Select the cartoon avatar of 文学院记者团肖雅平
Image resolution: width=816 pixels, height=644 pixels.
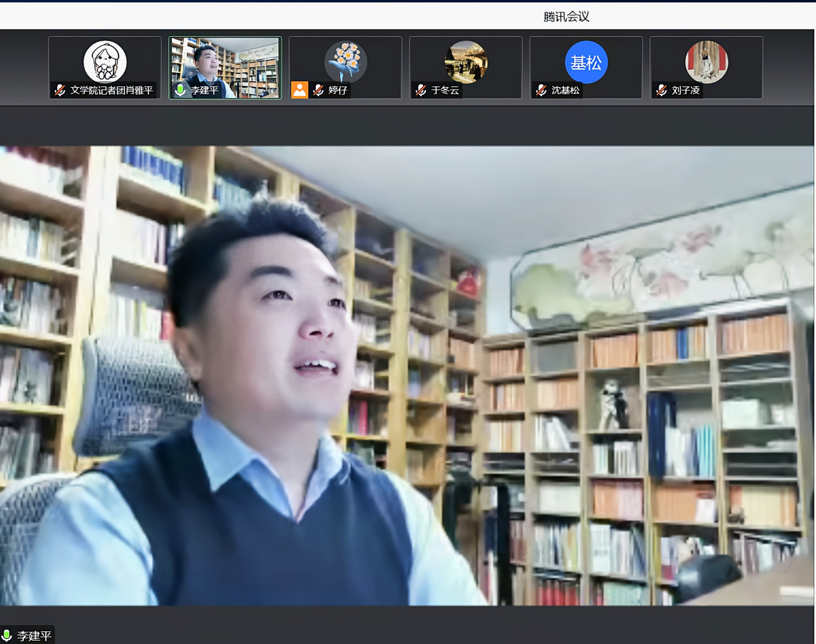click(x=105, y=62)
